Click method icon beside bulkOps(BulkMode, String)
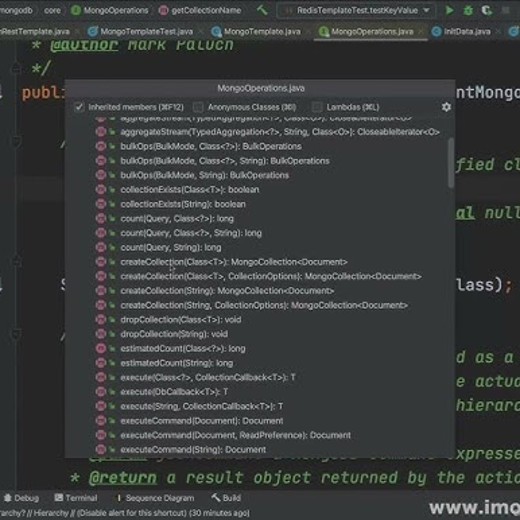Viewport: 520px width, 520px height. tap(101, 175)
